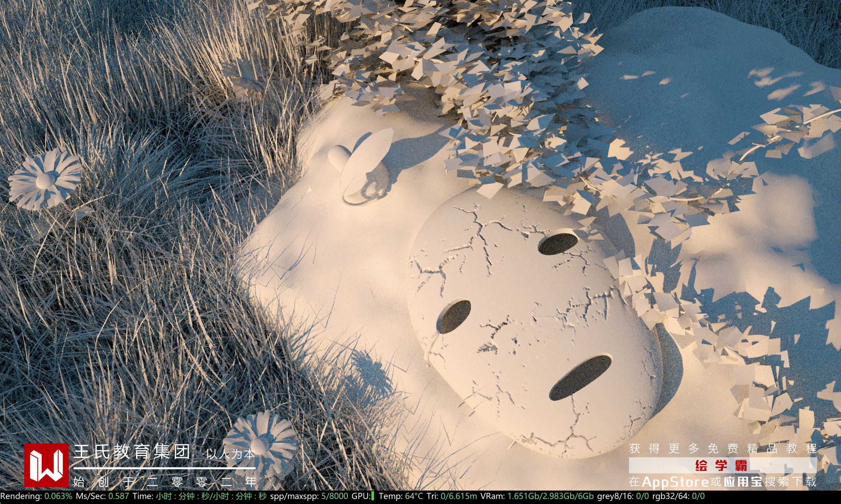Click the red W logo icon

(x=46, y=465)
